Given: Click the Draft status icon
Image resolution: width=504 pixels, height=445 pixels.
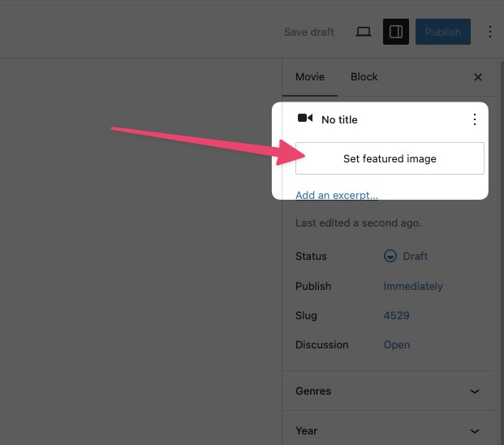Looking at the screenshot, I should pos(390,256).
